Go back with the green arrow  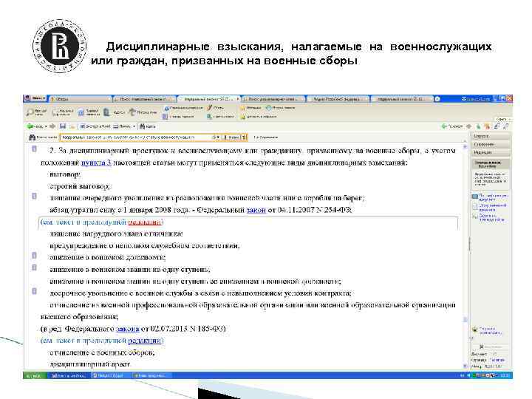[x=30, y=126]
